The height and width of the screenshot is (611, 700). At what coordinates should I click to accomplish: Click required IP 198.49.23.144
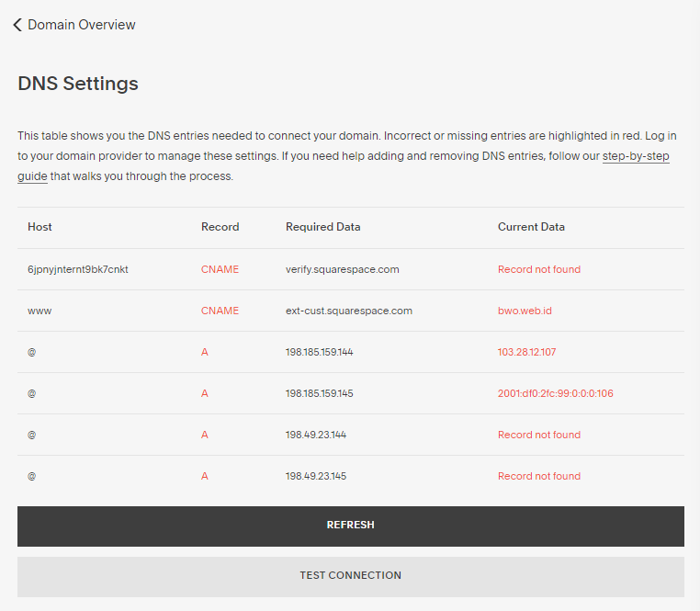(x=316, y=435)
